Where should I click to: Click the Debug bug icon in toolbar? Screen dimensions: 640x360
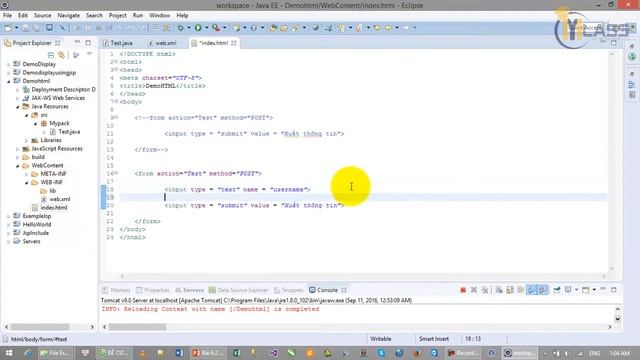pos(180,28)
